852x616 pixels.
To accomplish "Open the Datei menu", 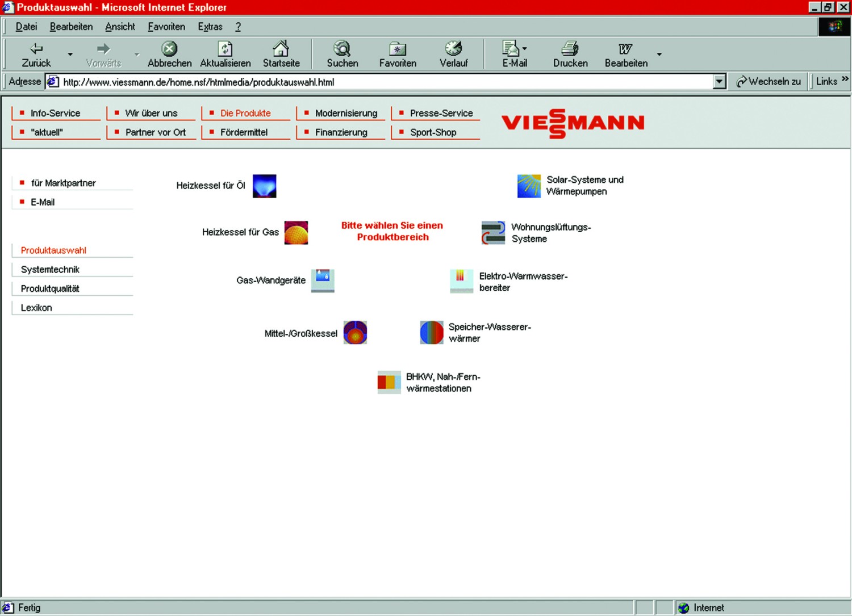I will [x=26, y=27].
